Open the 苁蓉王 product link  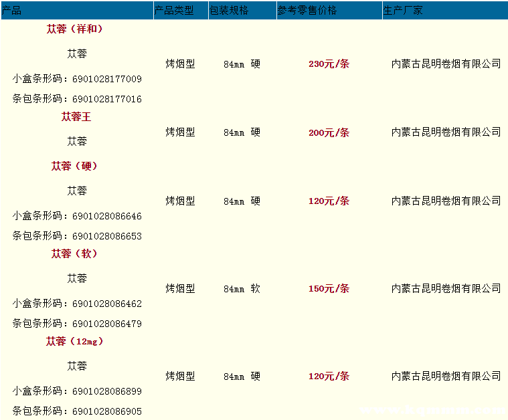(76, 116)
